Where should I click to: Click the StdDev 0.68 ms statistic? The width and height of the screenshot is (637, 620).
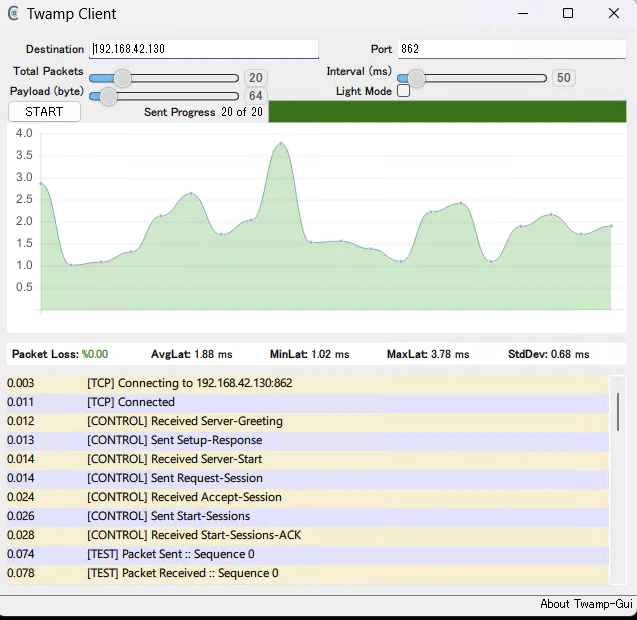[548, 354]
